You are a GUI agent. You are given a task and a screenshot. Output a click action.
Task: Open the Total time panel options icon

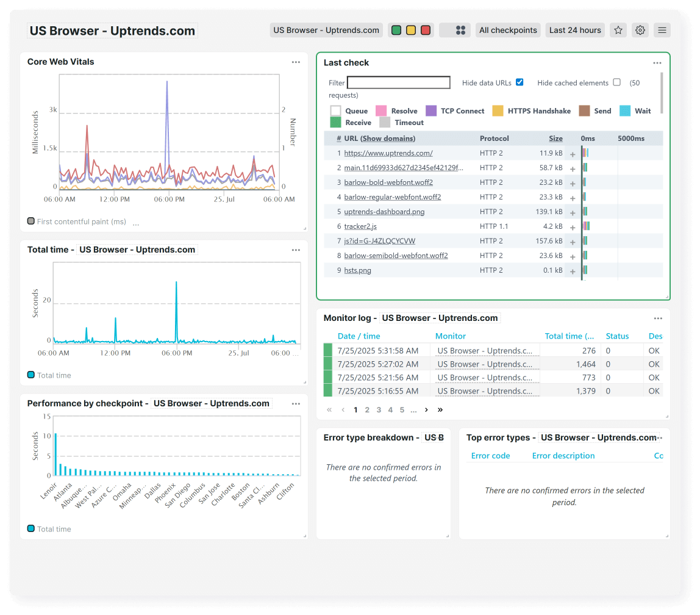click(x=296, y=250)
